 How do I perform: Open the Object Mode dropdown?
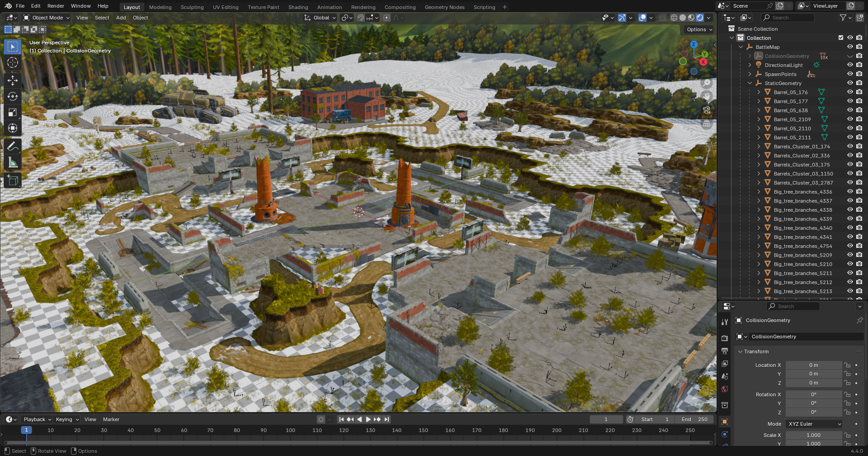[47, 18]
